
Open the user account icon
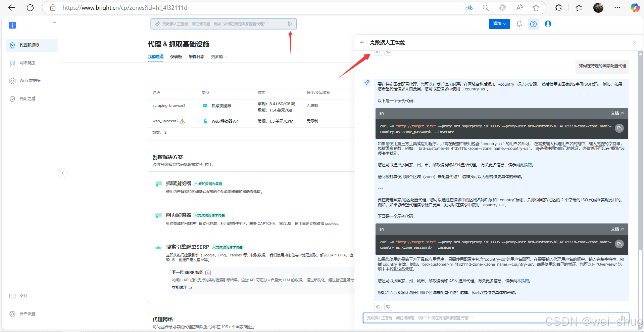[548, 24]
